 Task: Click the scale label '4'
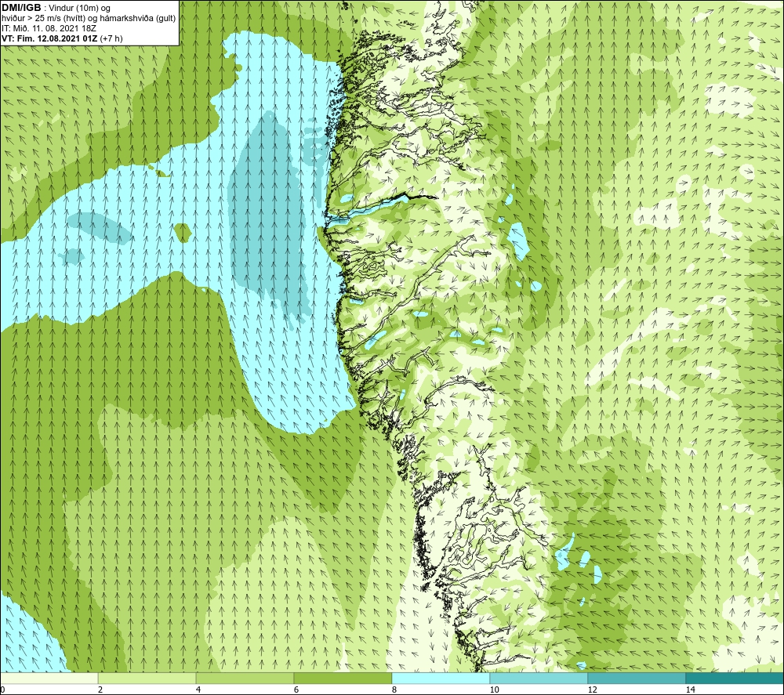click(198, 690)
